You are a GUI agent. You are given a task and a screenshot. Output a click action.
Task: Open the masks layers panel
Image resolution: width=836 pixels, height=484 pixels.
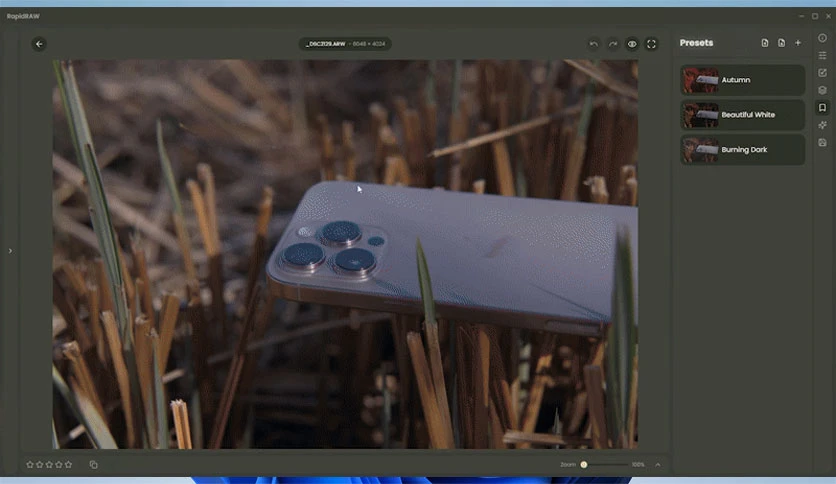click(822, 90)
